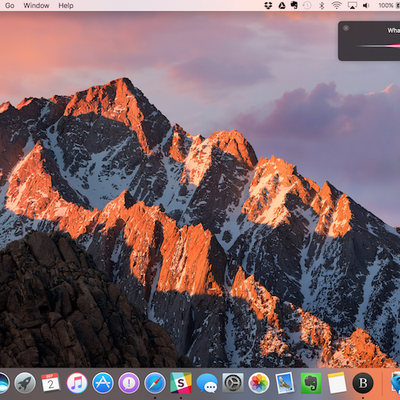
Task: Open Evernote elephant icon in dock
Action: pos(311,383)
